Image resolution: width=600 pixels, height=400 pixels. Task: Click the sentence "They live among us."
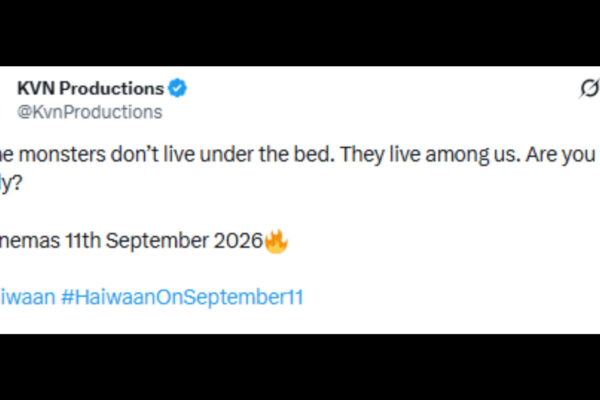[430, 155]
